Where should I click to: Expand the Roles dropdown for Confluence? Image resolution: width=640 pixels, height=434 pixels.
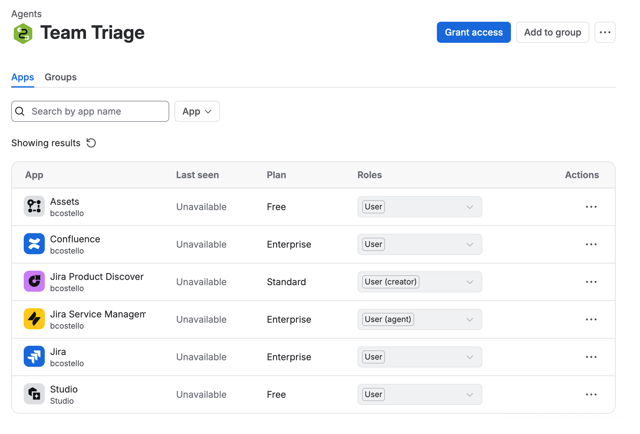420,244
